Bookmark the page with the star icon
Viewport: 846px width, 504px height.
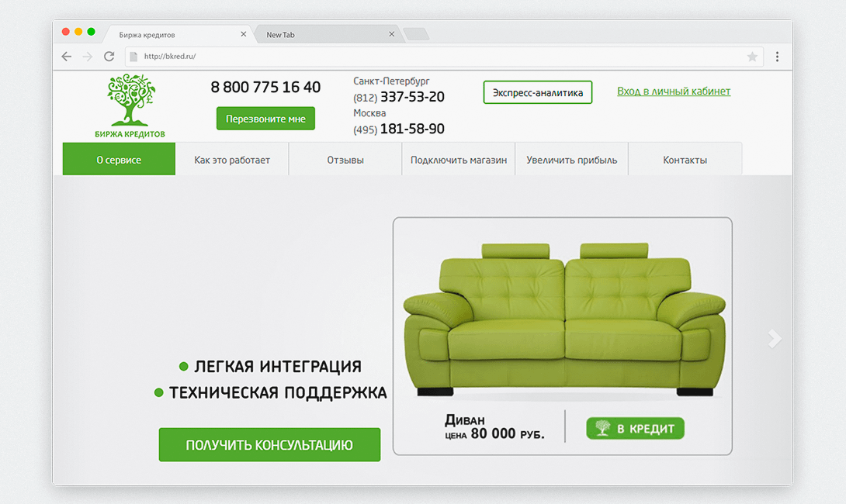[752, 57]
